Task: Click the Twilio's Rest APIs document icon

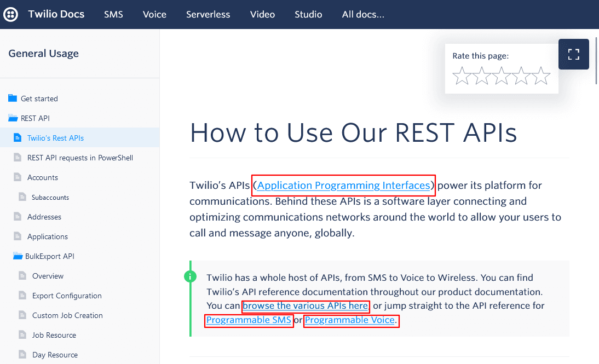Action: point(17,138)
